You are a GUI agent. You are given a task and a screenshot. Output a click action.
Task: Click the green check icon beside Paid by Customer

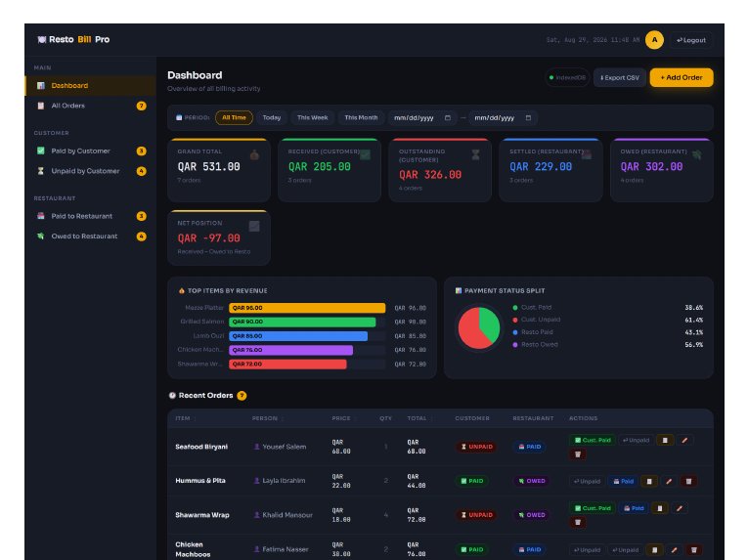(x=41, y=151)
